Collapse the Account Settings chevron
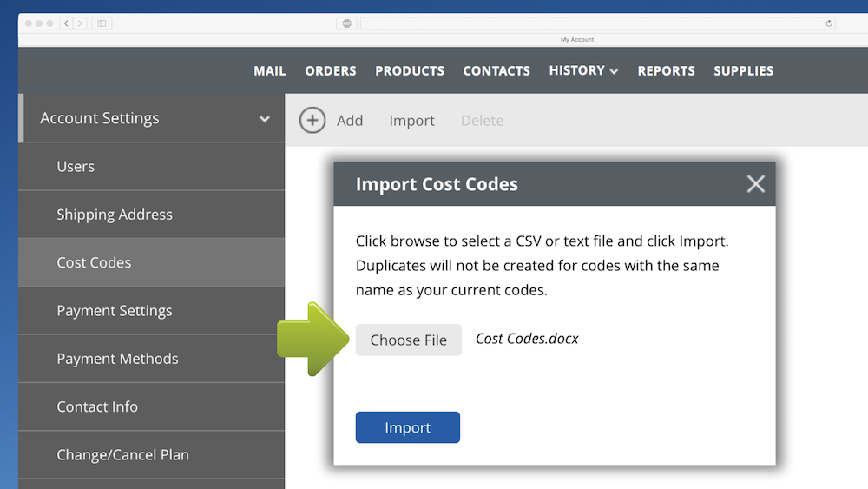Image resolution: width=868 pixels, height=489 pixels. pos(265,118)
